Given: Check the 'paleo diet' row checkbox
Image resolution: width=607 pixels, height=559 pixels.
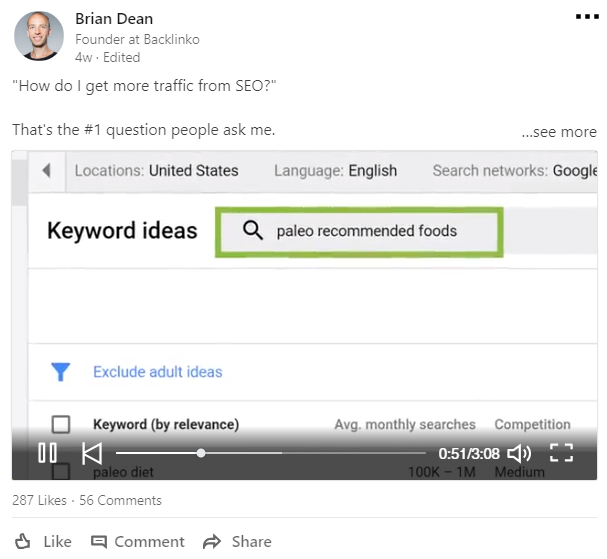Looking at the screenshot, I should click(61, 472).
